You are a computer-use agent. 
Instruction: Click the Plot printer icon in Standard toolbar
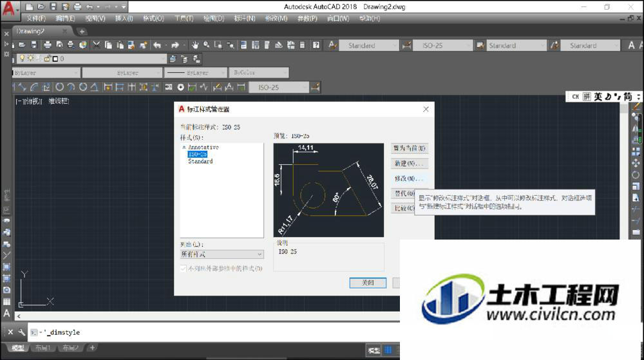pos(47,45)
